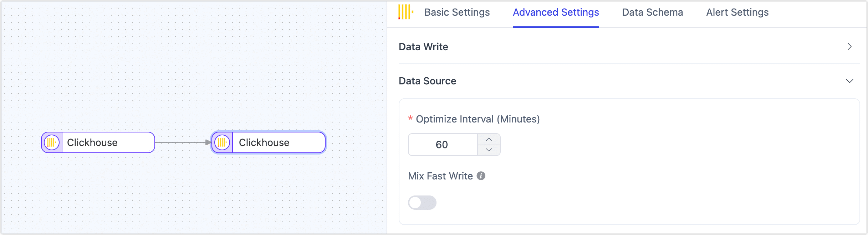Click the Optimize Interval value field showing 60

443,145
